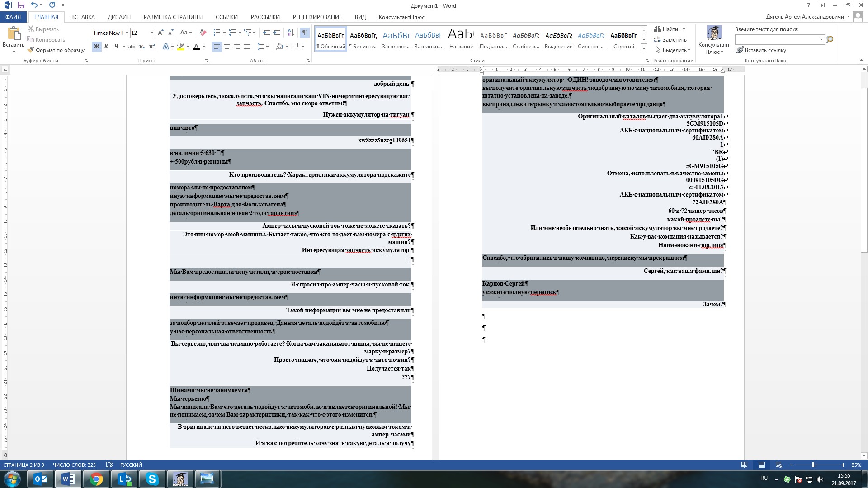Viewport: 868px width, 488px height.
Task: Undo the last action in the quick access toolbar
Action: coord(34,5)
